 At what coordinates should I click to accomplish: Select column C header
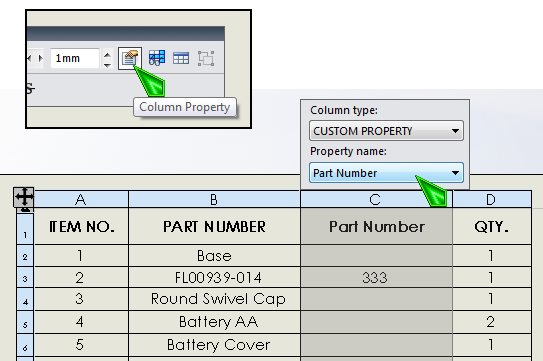pos(376,199)
